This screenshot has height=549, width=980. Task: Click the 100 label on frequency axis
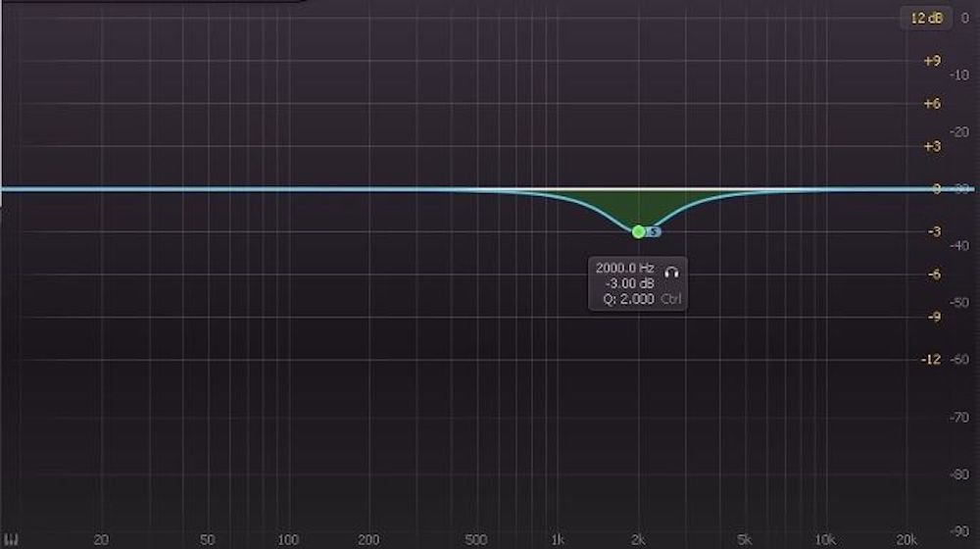(287, 539)
